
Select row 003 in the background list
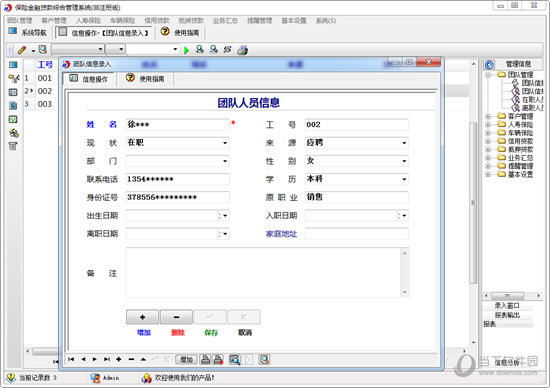(x=45, y=104)
